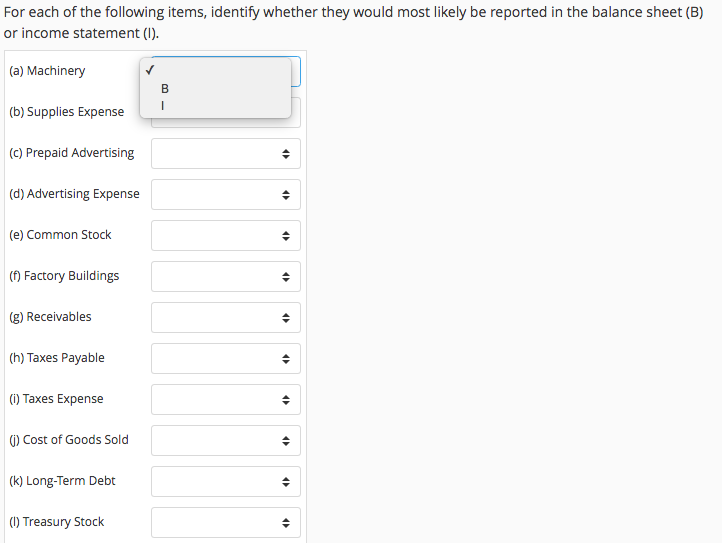
Task: Select option B in the open dropdown
Action: (165, 89)
